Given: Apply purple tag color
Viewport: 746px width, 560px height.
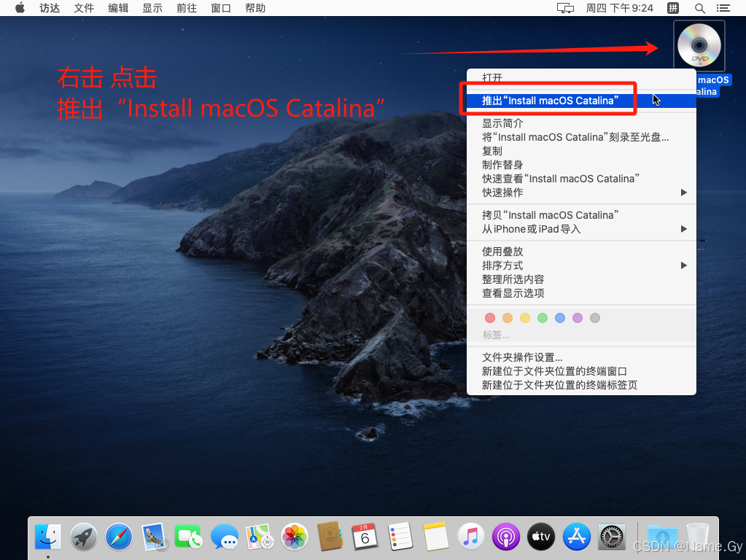Looking at the screenshot, I should coord(577,318).
